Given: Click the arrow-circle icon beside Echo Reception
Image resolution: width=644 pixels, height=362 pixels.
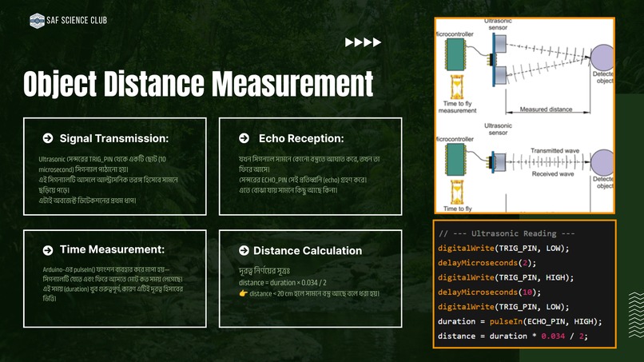Looking at the screenshot, I should (244, 138).
